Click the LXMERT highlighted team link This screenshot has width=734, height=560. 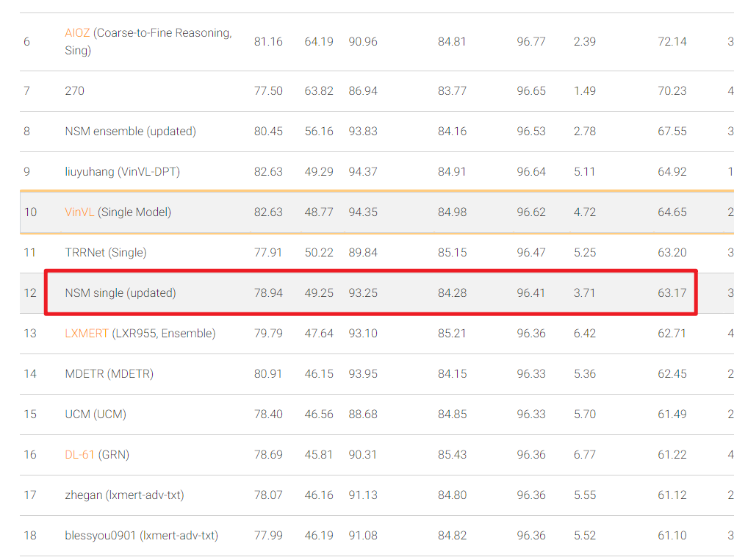coord(86,333)
